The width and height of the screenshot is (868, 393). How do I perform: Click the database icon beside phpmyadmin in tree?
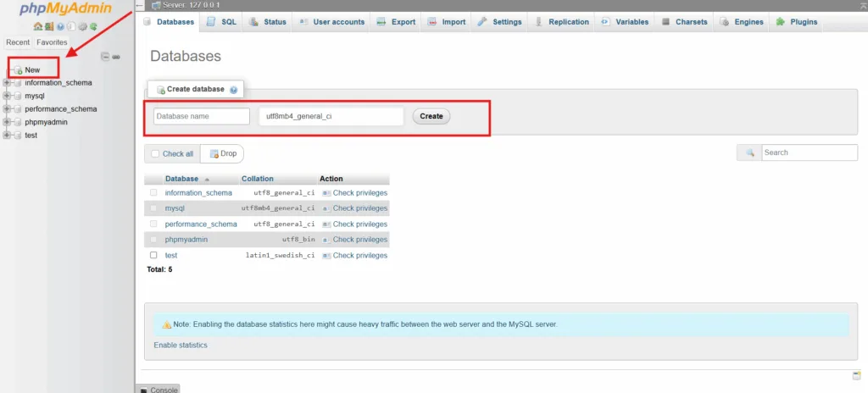tap(17, 122)
